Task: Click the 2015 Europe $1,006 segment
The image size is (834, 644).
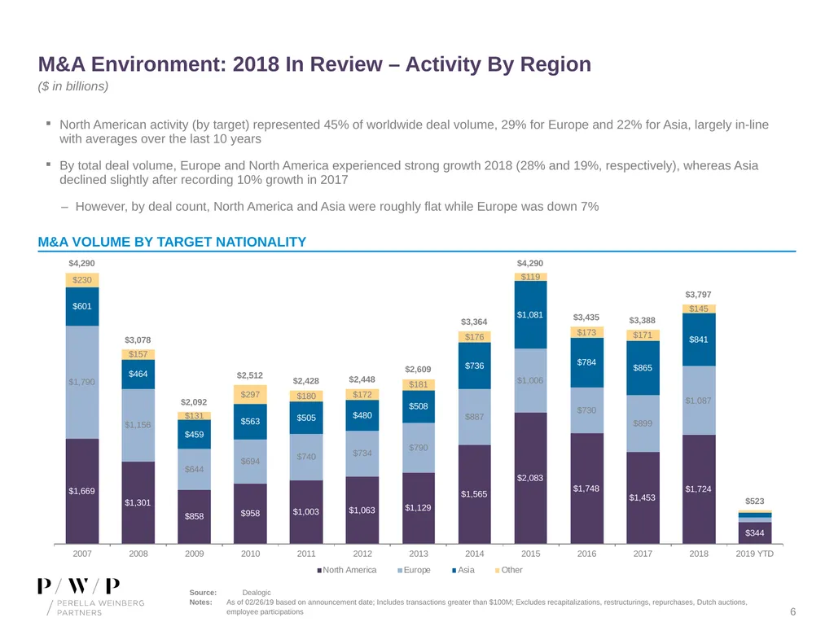Action: pos(530,381)
